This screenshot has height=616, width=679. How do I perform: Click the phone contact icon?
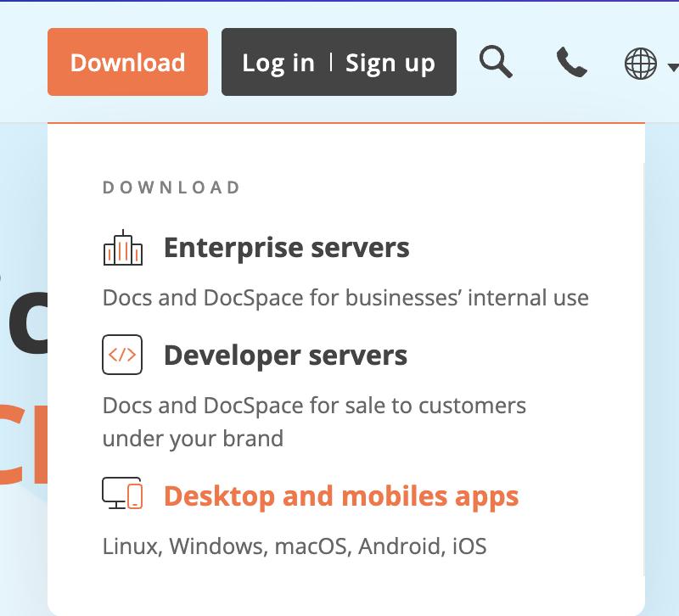pyautogui.click(x=571, y=62)
